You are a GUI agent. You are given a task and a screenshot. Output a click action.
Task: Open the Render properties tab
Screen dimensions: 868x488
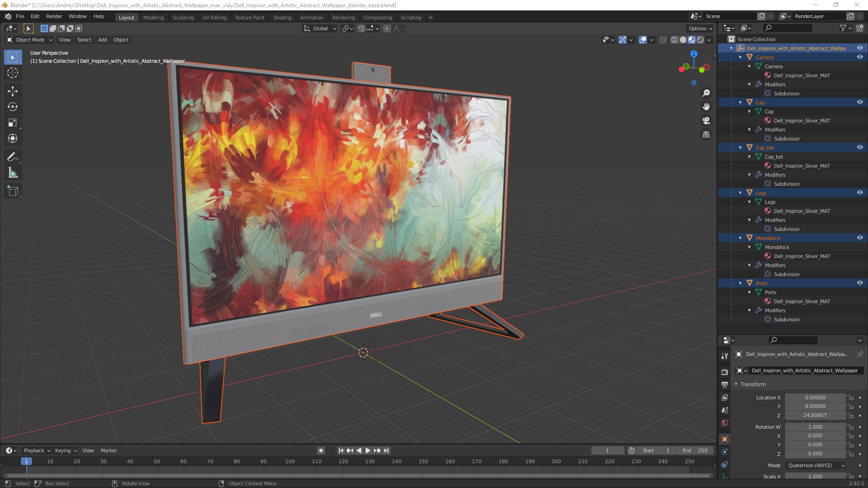coord(725,372)
